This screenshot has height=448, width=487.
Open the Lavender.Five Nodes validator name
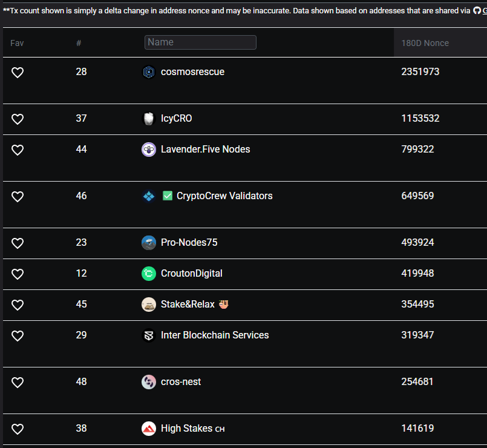pos(205,149)
